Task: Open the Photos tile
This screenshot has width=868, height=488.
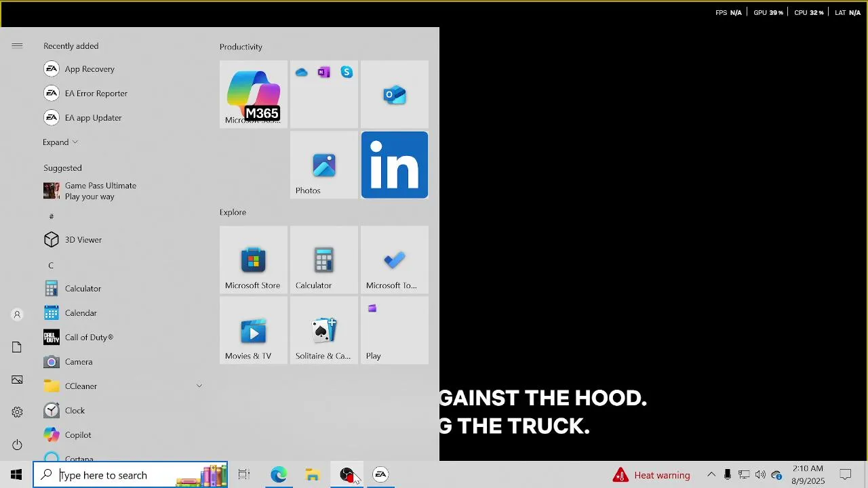Action: click(324, 165)
